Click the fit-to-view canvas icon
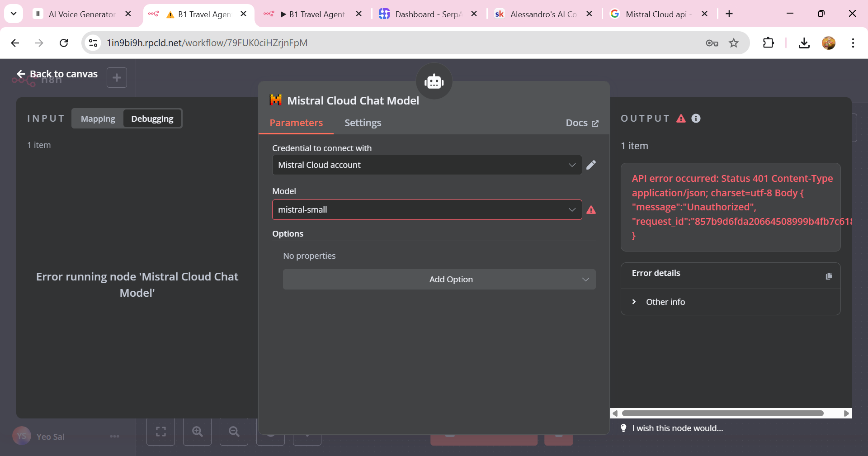Image resolution: width=868 pixels, height=456 pixels. (x=160, y=432)
